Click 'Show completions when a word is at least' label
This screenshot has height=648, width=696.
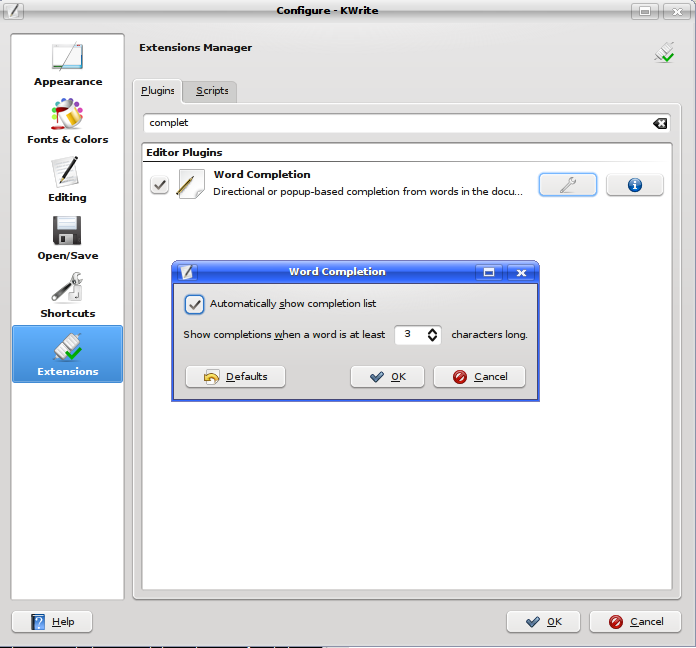click(284, 335)
